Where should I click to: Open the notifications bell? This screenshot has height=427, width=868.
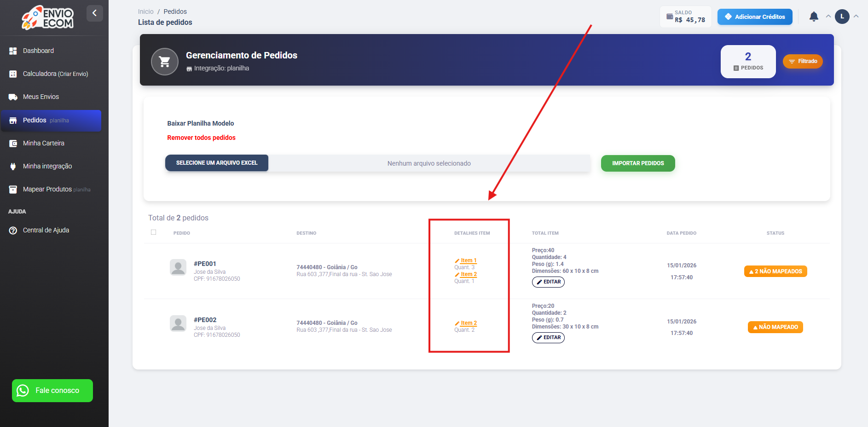814,17
